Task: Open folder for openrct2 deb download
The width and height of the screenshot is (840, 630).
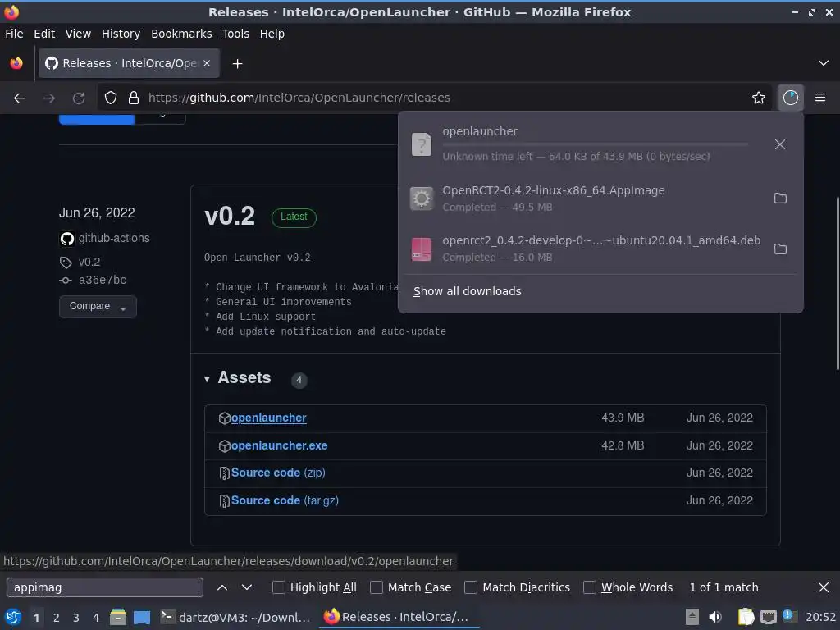Action: coord(781,249)
